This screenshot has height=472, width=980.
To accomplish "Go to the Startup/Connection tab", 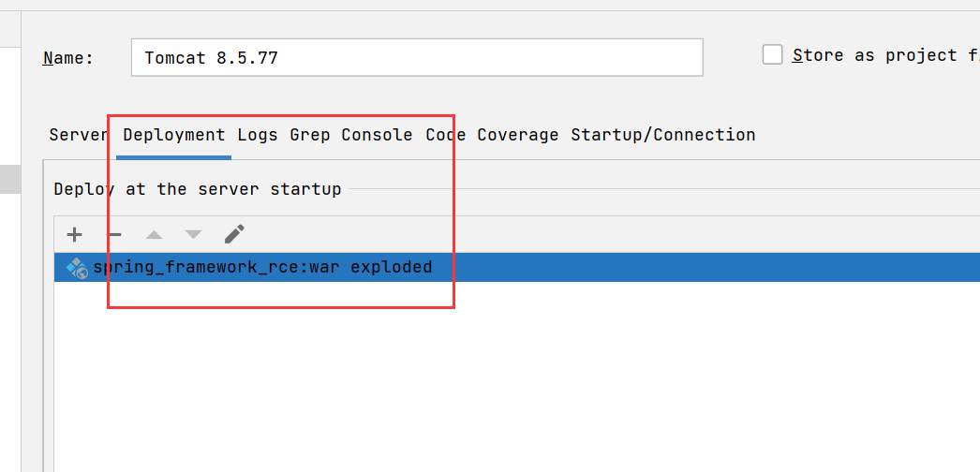I will coord(663,135).
